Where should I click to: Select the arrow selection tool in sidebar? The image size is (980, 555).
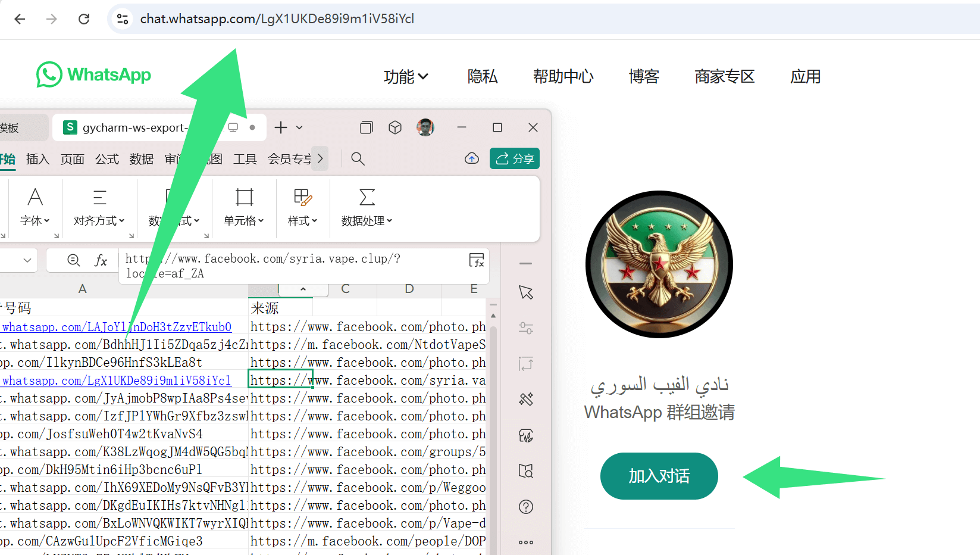point(525,292)
